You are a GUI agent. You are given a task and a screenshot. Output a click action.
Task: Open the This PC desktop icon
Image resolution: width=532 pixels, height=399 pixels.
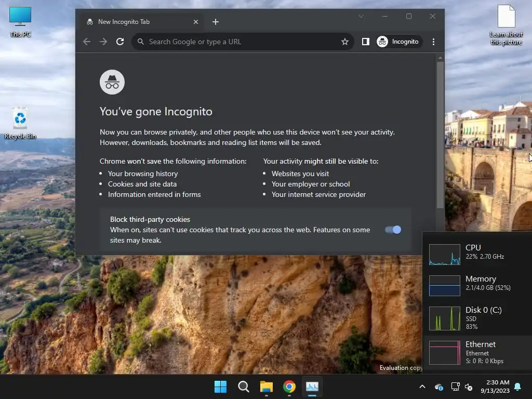20,22
